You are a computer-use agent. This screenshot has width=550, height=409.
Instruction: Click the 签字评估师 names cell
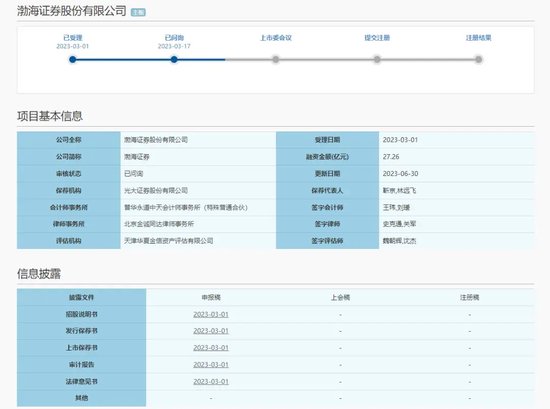(x=457, y=241)
